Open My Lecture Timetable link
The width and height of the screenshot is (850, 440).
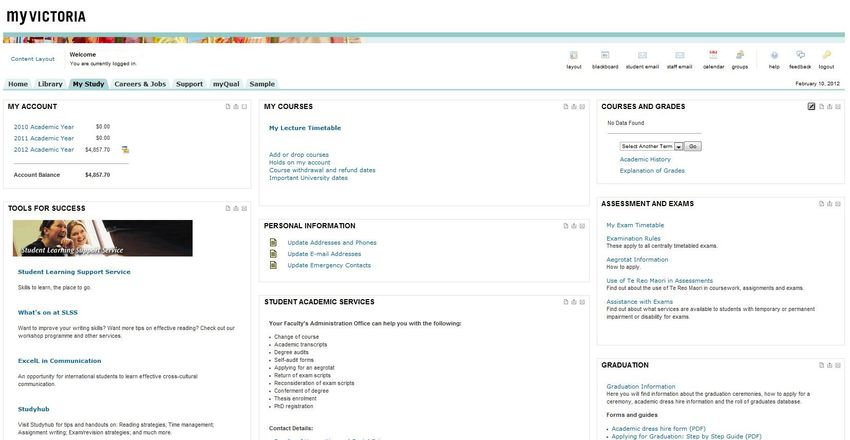pyautogui.click(x=305, y=128)
